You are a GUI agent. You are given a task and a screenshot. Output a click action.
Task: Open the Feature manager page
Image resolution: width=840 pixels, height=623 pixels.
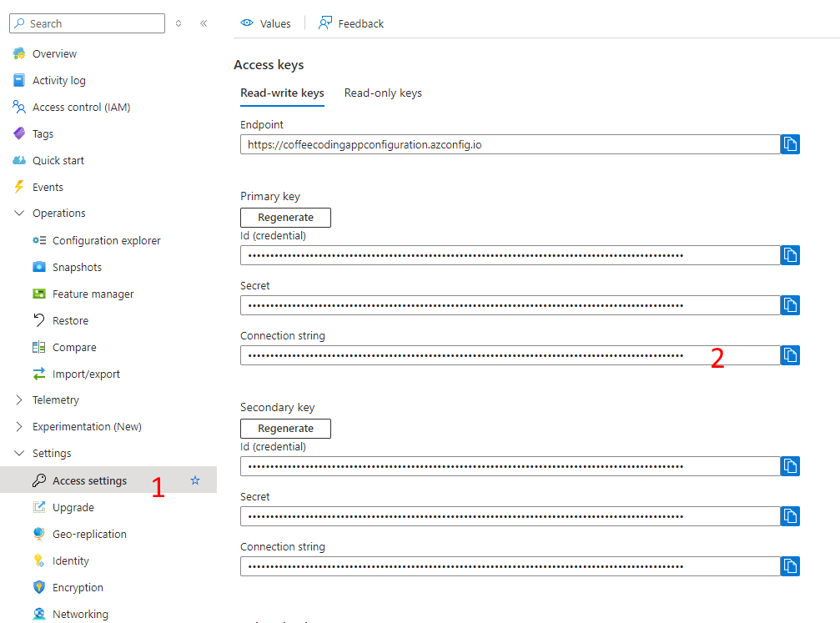coord(93,294)
